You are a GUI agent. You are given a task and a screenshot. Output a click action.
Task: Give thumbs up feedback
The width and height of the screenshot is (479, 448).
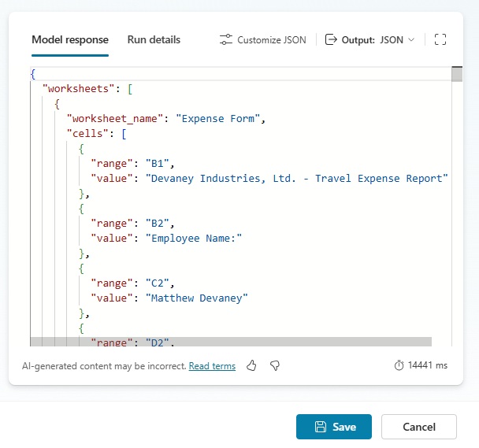(252, 365)
